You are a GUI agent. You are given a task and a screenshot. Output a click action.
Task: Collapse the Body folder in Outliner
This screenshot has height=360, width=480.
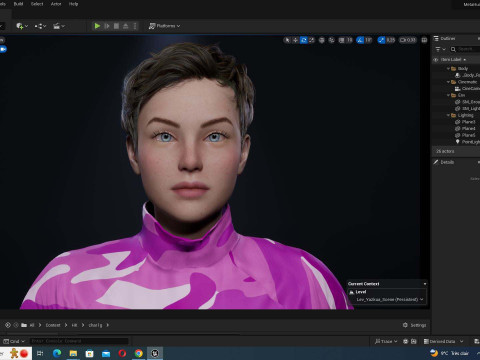point(448,69)
